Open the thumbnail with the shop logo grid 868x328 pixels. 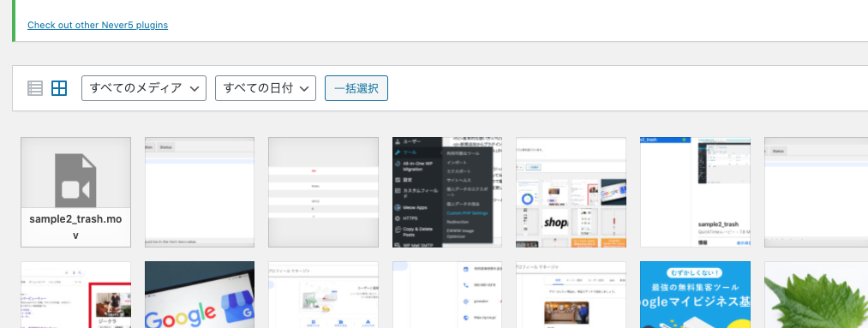point(572,192)
